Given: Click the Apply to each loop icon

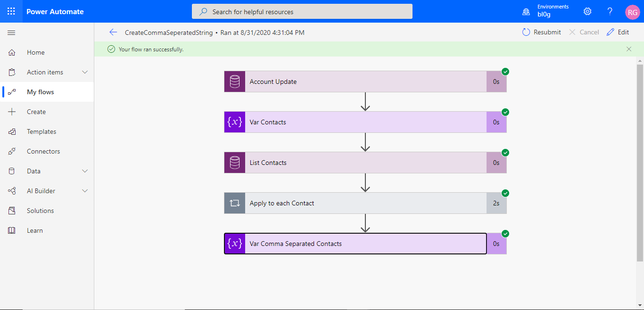Looking at the screenshot, I should click(x=235, y=203).
